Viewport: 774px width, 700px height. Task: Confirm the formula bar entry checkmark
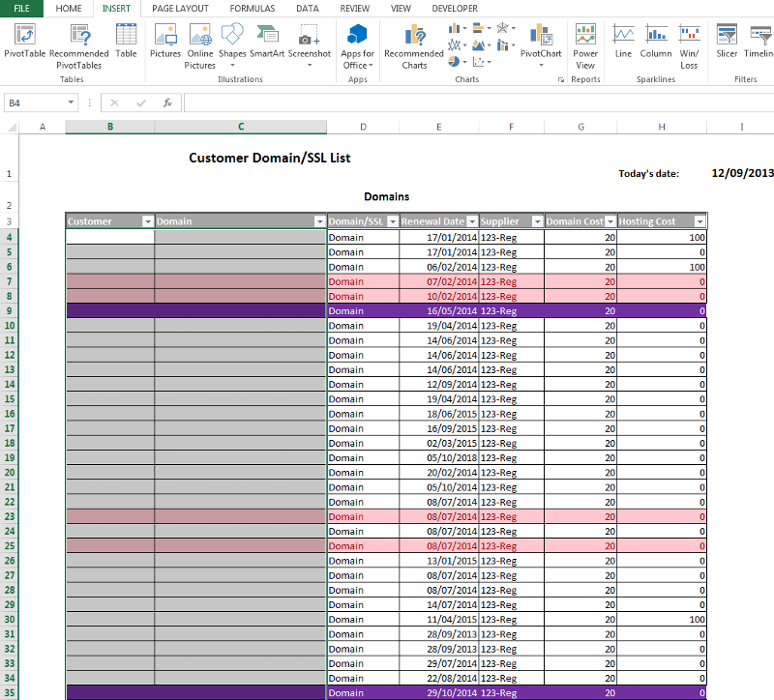(141, 102)
